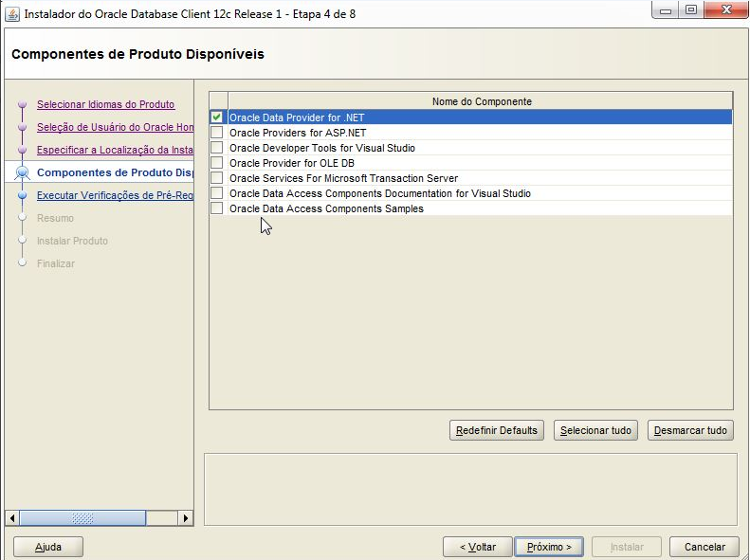The image size is (750, 560).
Task: Minimize the installer window
Action: 666,10
